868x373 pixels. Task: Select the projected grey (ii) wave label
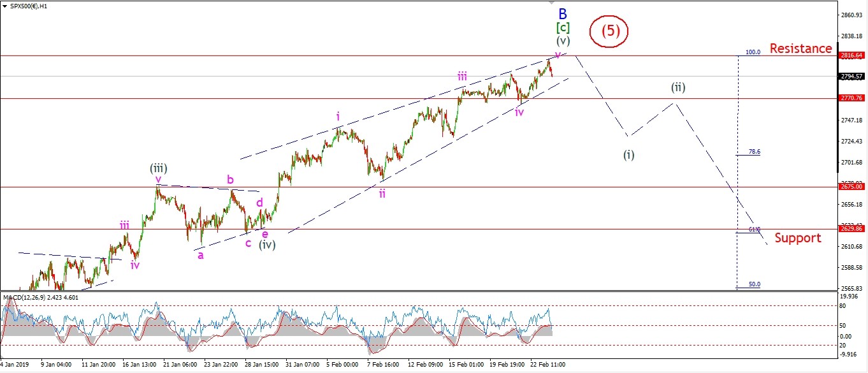(x=677, y=87)
